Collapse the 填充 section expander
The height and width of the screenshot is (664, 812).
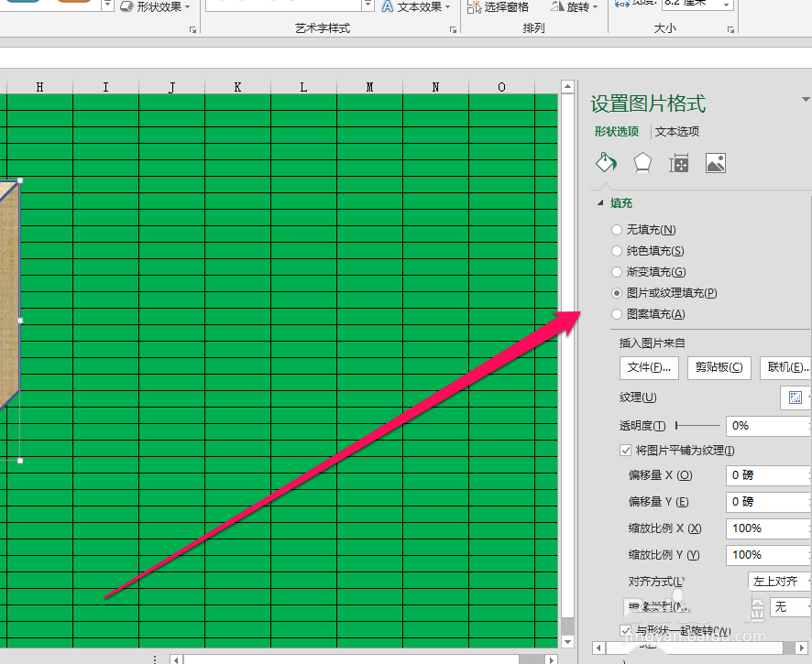602,202
